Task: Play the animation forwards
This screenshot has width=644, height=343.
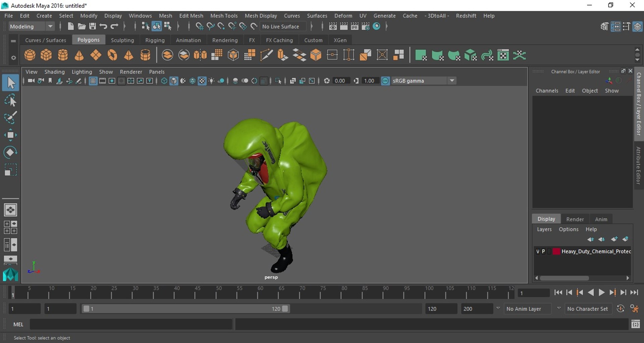Action: 602,293
